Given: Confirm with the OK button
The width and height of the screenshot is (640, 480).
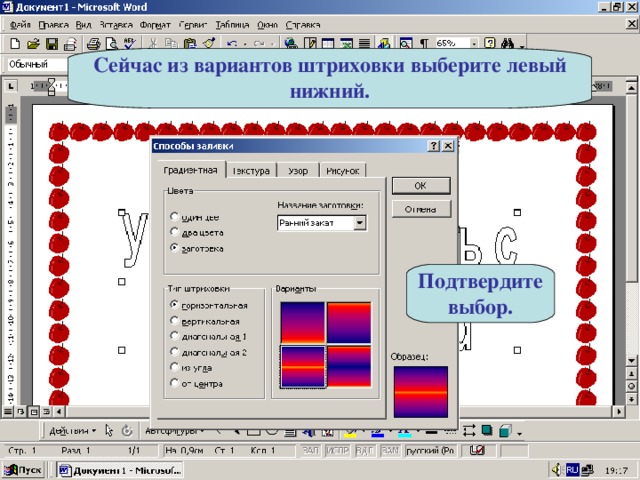Looking at the screenshot, I should [421, 186].
